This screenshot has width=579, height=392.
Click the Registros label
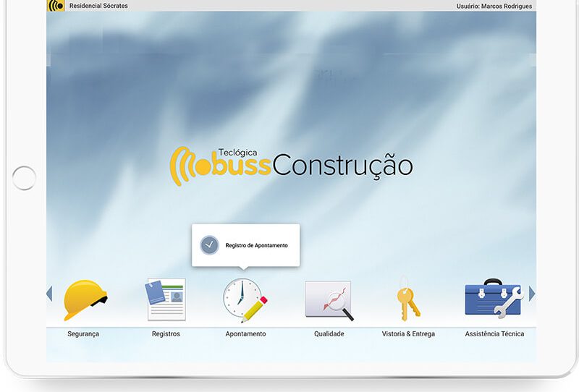[166, 333]
